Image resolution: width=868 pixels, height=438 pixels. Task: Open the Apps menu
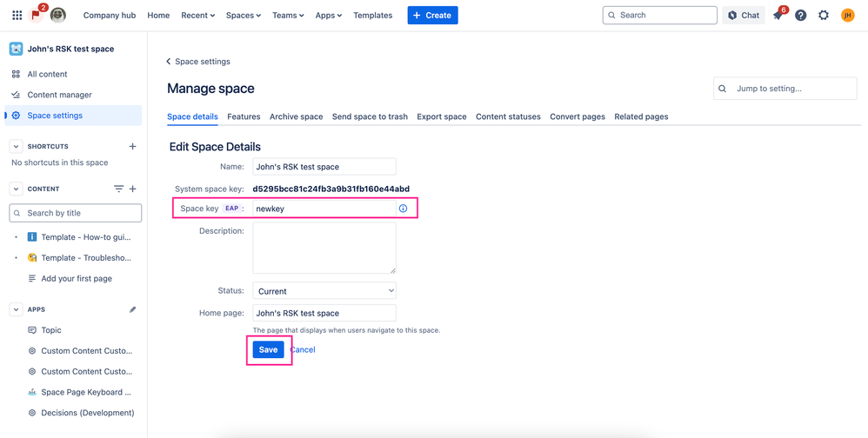point(329,16)
